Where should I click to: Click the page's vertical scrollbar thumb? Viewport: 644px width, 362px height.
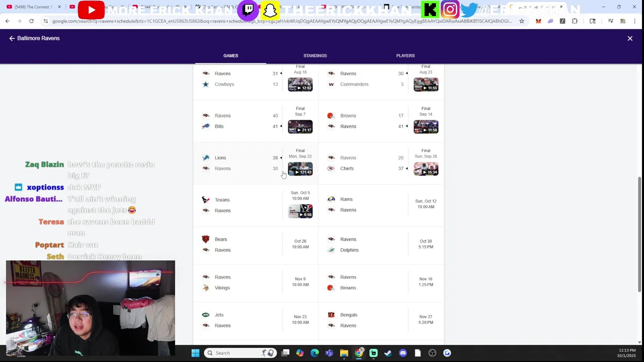pos(639,234)
